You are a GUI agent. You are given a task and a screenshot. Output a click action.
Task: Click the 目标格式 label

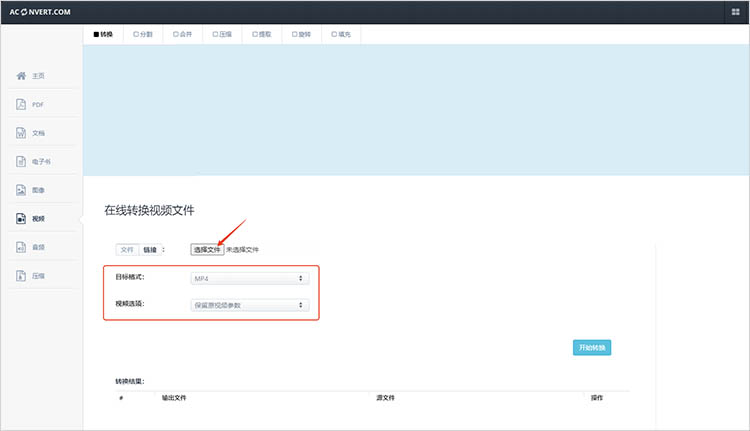pyautogui.click(x=130, y=277)
